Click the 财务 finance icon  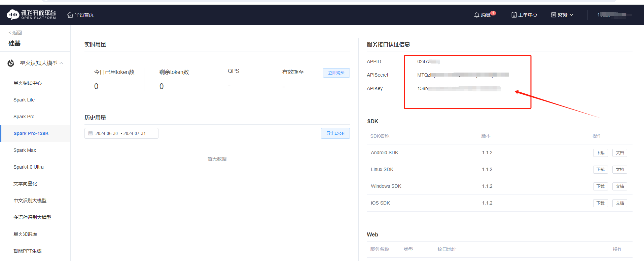553,15
